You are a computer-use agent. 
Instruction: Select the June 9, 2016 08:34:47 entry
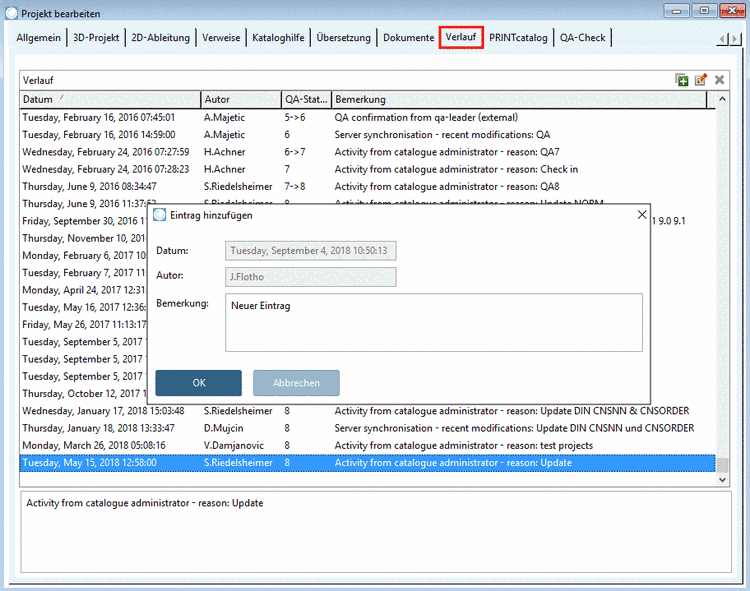(367, 186)
